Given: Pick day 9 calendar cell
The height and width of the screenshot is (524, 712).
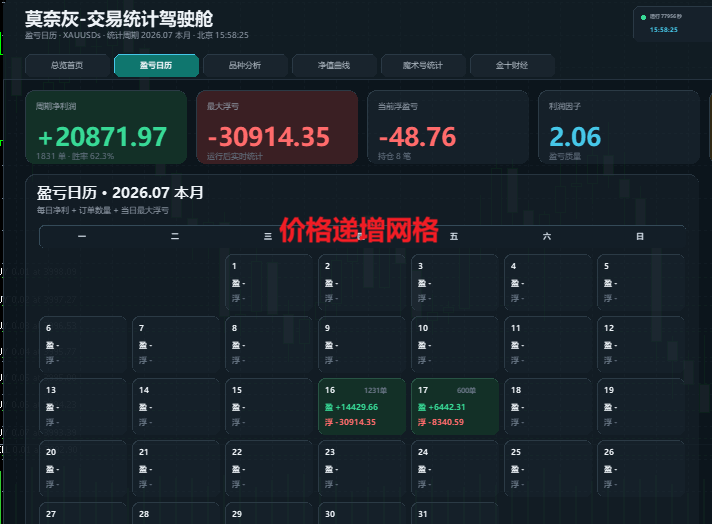Looking at the screenshot, I should [x=362, y=345].
